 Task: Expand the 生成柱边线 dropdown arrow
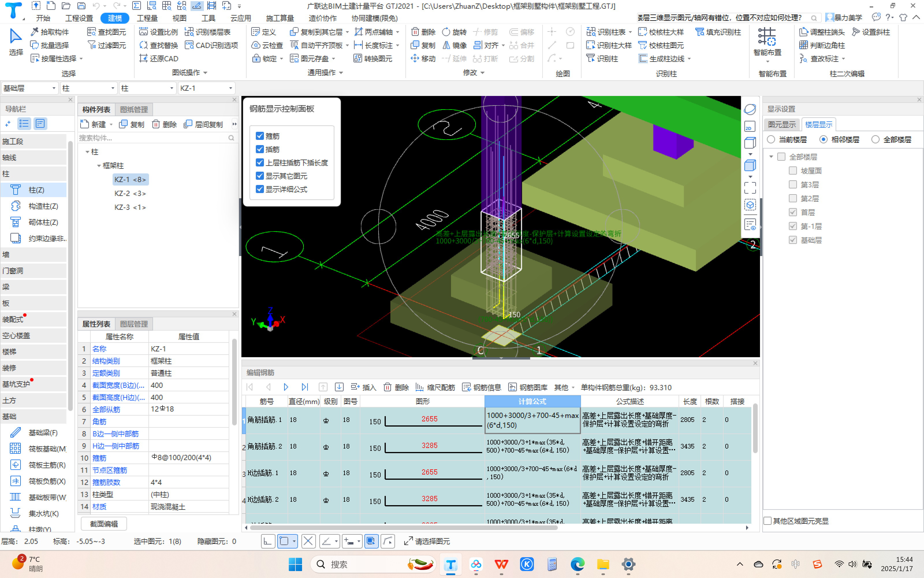tap(689, 59)
